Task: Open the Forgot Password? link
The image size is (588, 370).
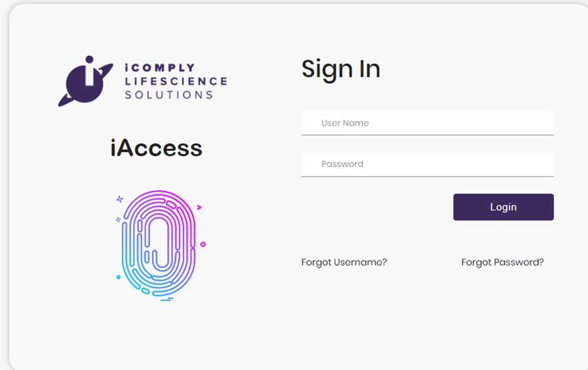Action: coord(502,262)
